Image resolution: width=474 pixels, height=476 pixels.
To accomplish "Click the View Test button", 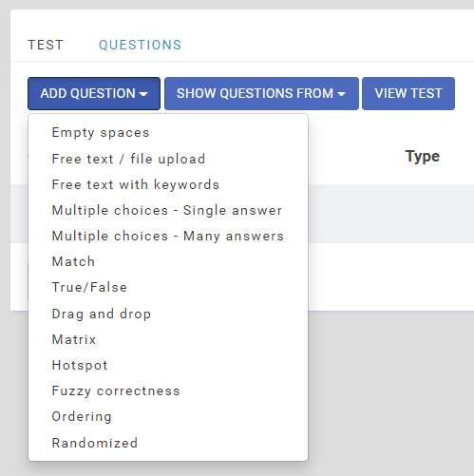I will [408, 93].
